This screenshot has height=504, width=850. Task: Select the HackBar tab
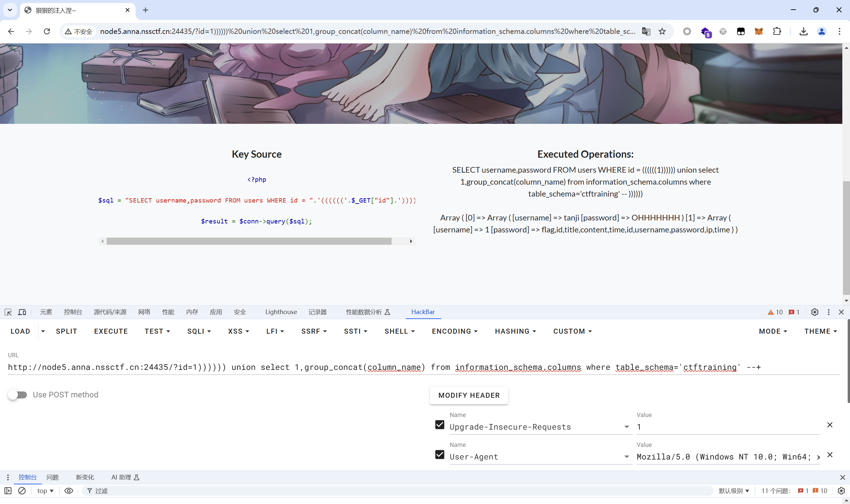423,312
